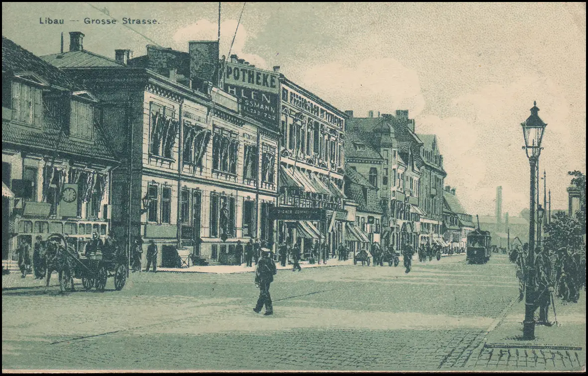Select the tram on the street
588x376 pixels.
click(478, 246)
